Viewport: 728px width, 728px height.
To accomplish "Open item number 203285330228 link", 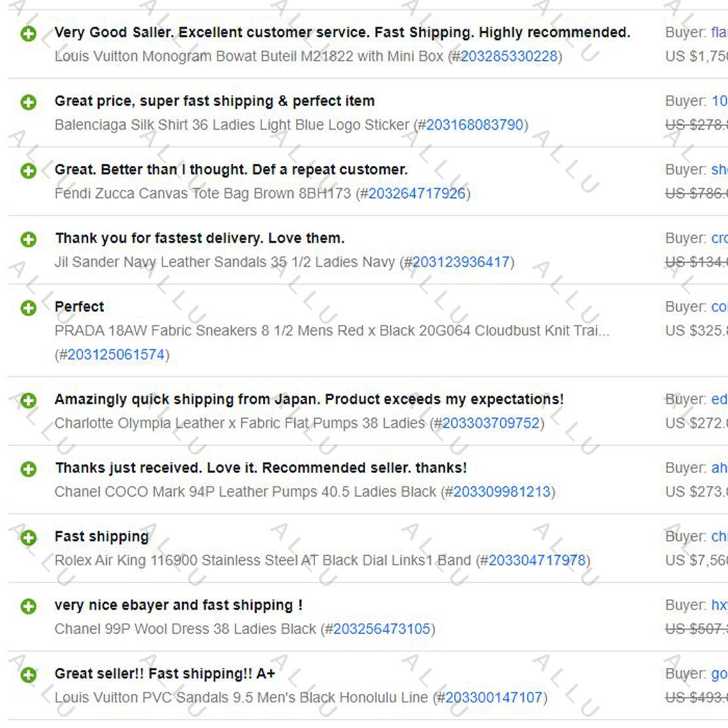I will [x=508, y=56].
